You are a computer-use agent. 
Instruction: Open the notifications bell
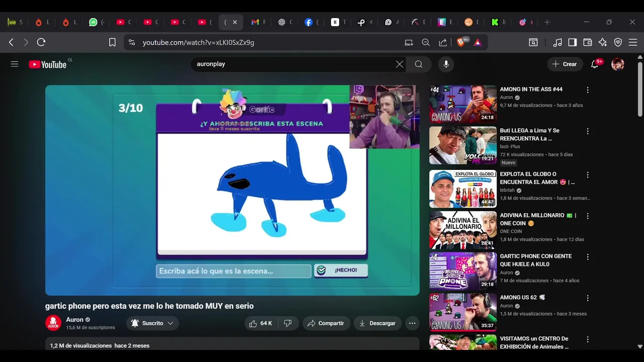pyautogui.click(x=595, y=64)
